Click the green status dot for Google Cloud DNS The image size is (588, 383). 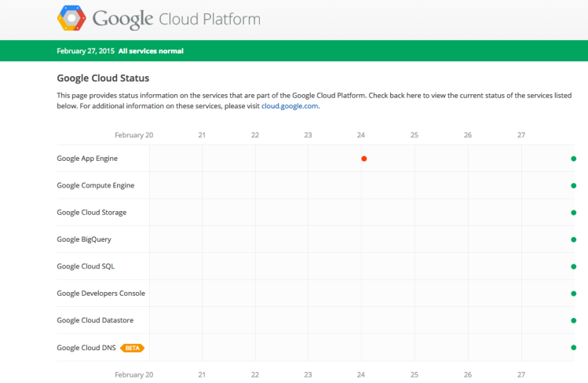573,348
